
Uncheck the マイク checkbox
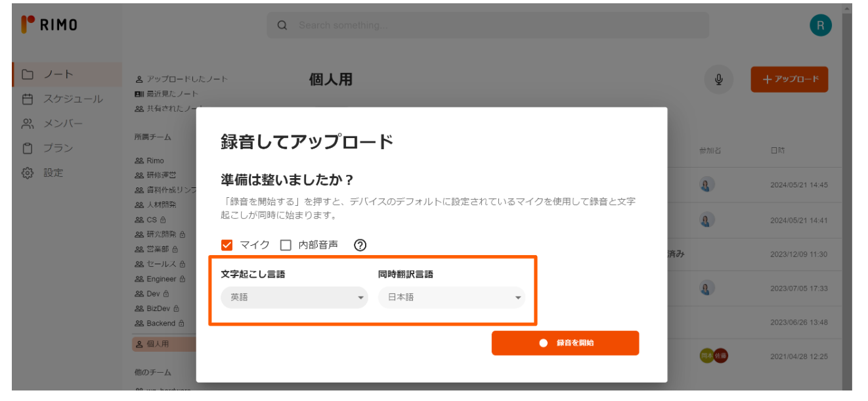pyautogui.click(x=226, y=245)
